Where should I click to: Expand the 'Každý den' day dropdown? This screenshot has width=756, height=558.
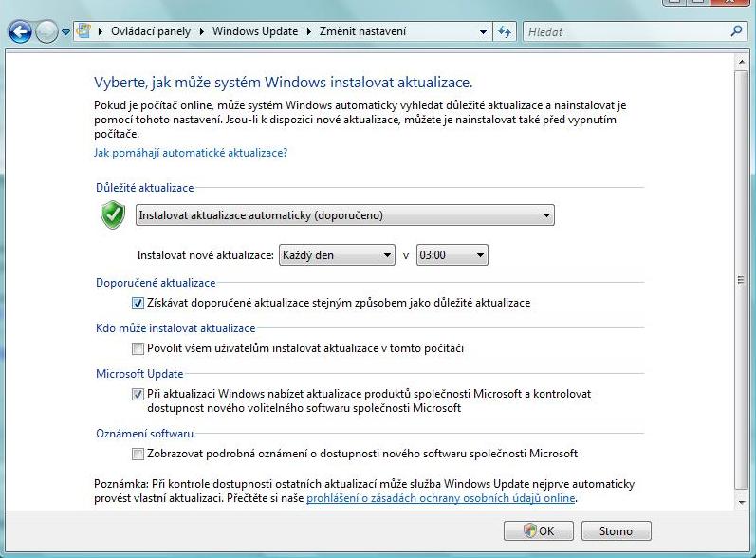point(337,255)
